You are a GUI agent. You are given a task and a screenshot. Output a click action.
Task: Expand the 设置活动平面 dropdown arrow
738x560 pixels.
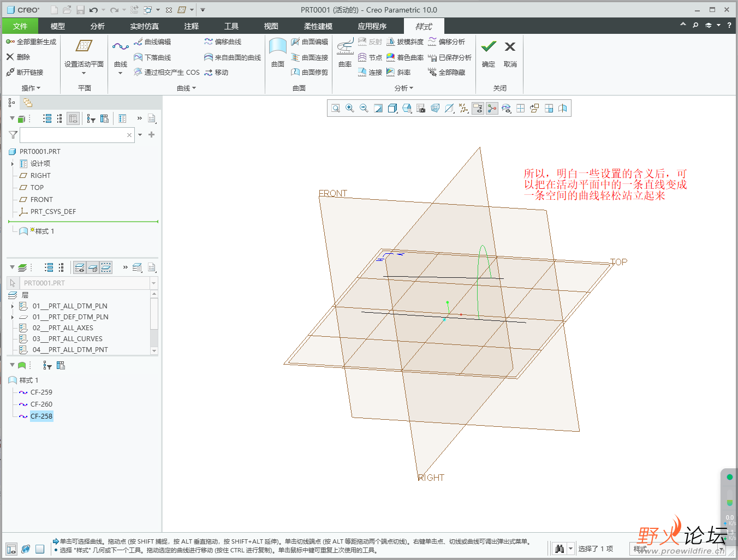click(x=84, y=73)
